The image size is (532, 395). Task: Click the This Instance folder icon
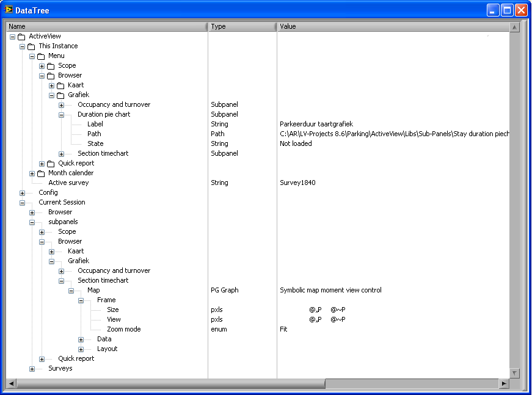(31, 46)
